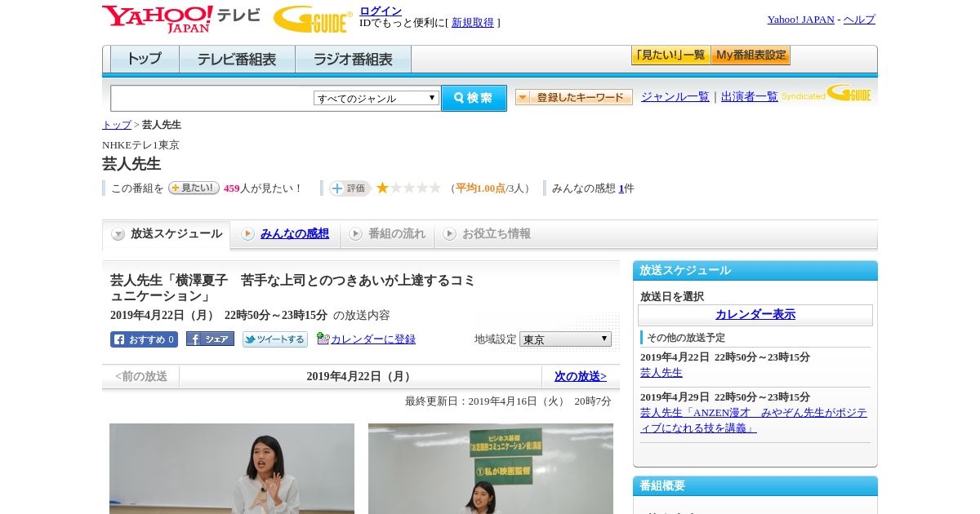Select the お役立ち情報 tab
This screenshot has height=514, width=980.
pos(488,234)
